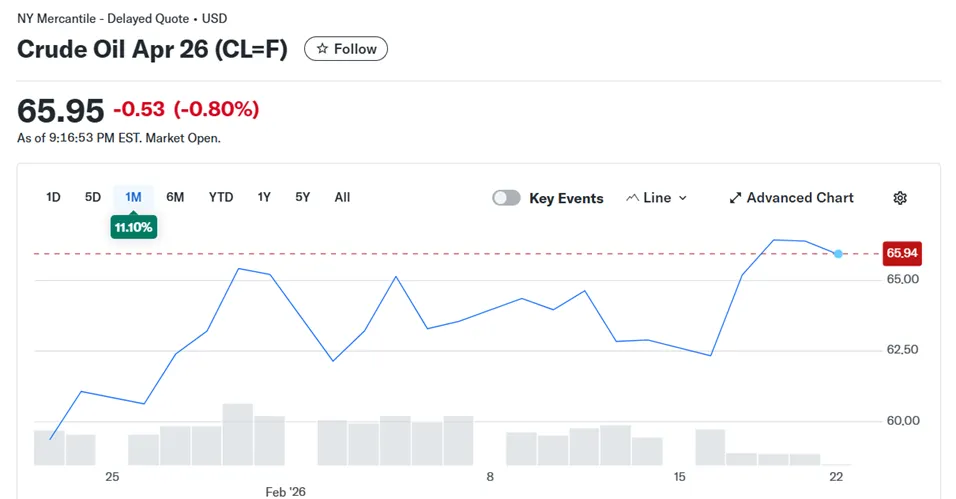
Task: Click the line chart type icon
Action: (632, 198)
